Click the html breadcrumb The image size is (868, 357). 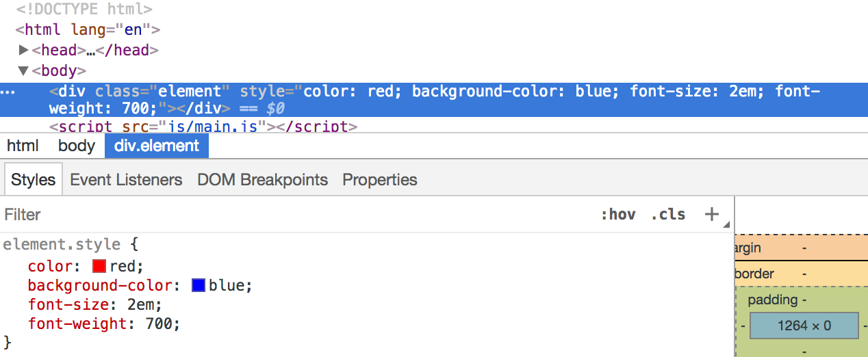point(23,146)
